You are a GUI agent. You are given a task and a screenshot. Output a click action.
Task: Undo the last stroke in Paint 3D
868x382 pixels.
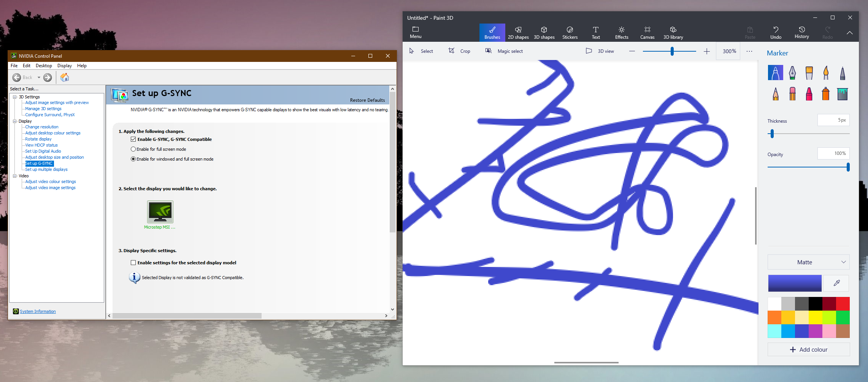point(776,33)
